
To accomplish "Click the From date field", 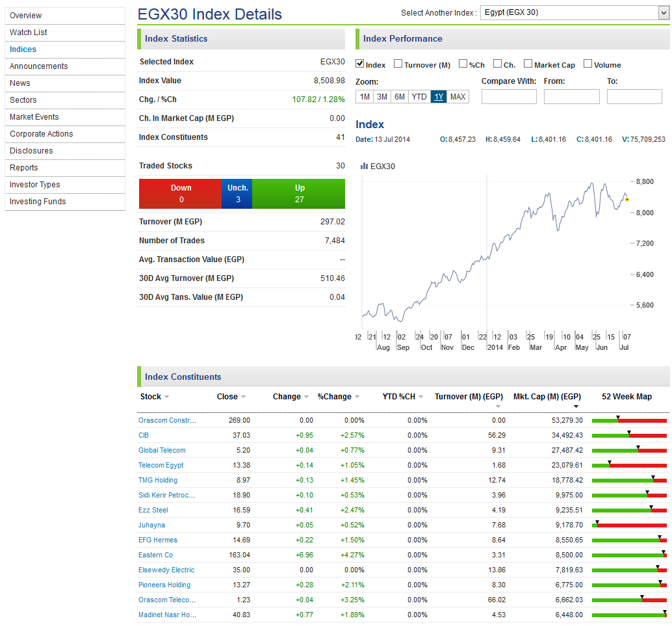I will (572, 96).
